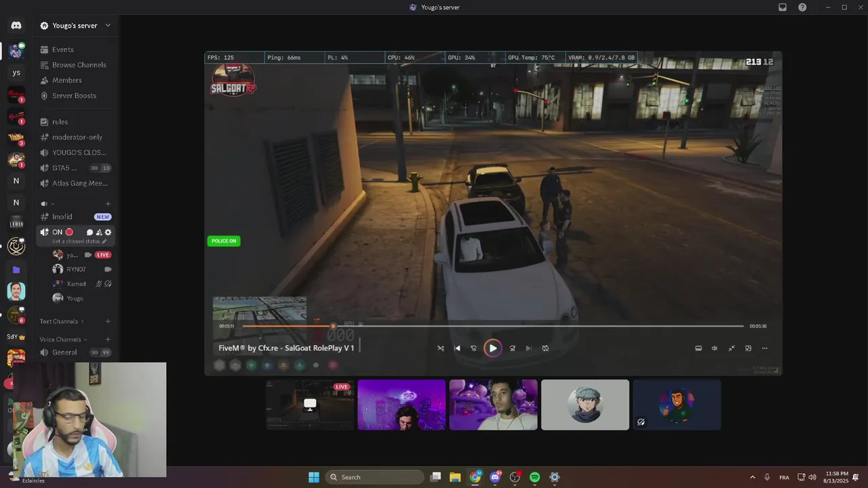Open the LIVE stream thumbnail tile
Image resolution: width=868 pixels, height=488 pixels.
[310, 405]
